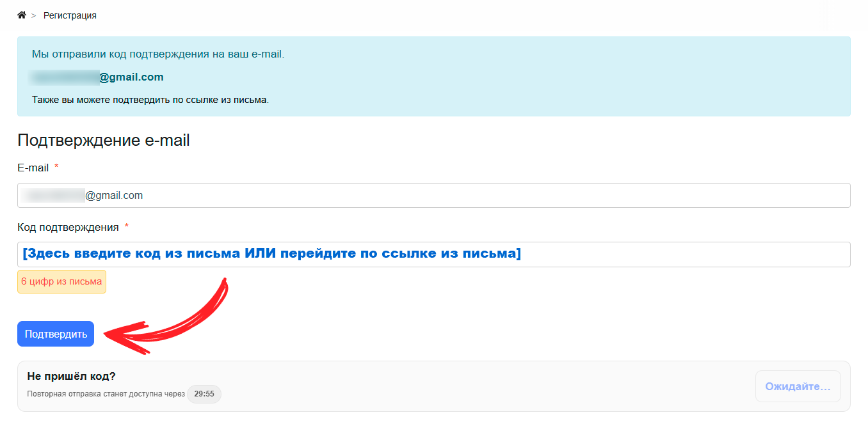Viewport: 868px width, 431px height.
Task: Click red asterisk beside Код подтверждения
Action: [126, 226]
